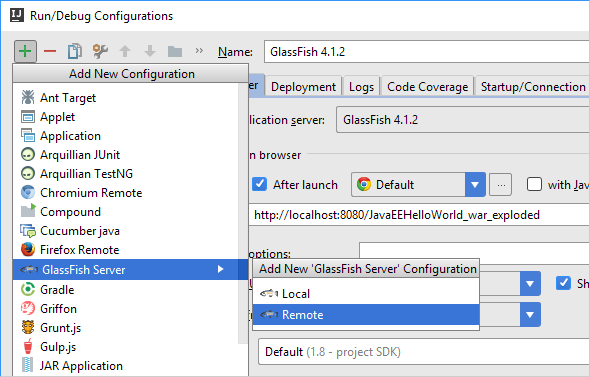590x377 pixels.
Task: Move configuration down with the down arrow
Action: point(150,51)
